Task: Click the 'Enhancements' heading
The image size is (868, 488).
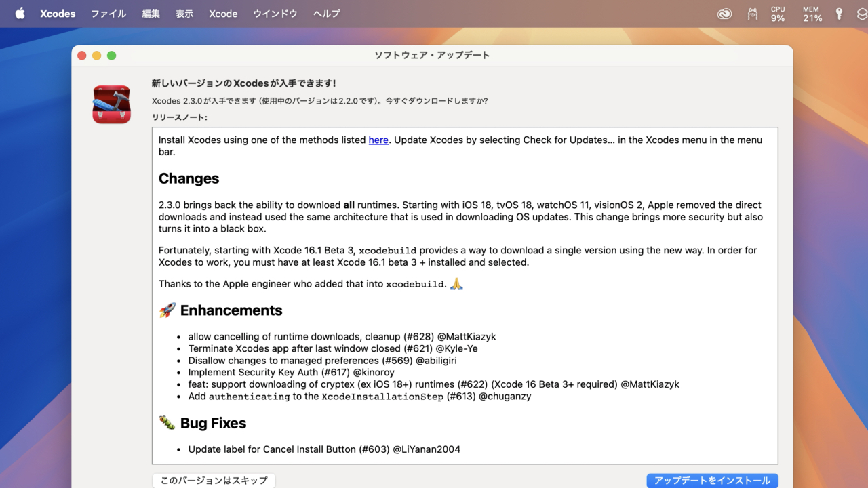Action: click(231, 310)
